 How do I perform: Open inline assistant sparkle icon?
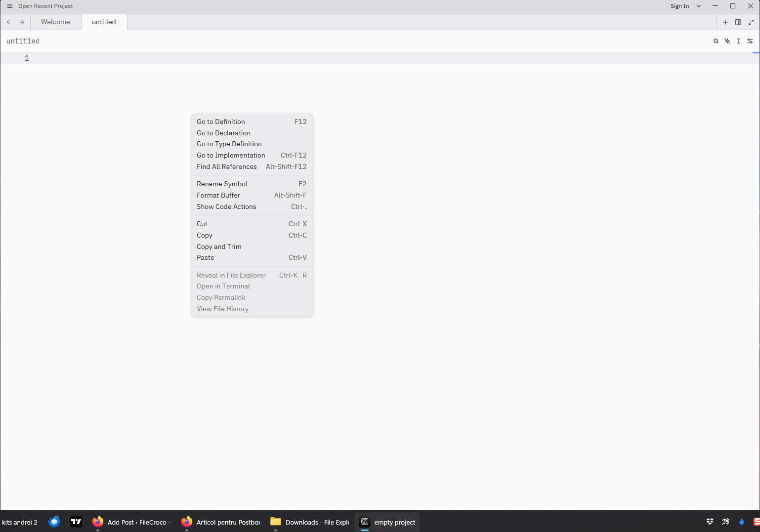tap(727, 41)
